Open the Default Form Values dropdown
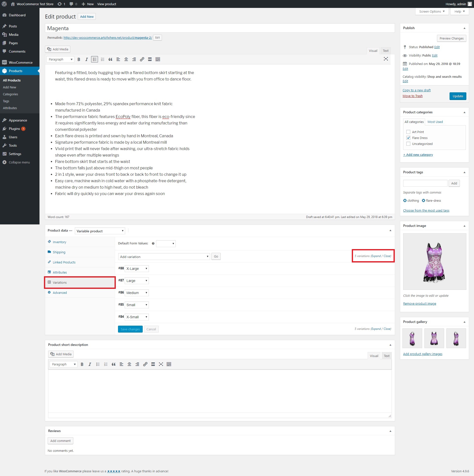Image resolution: width=474 pixels, height=476 pixels. (166, 244)
